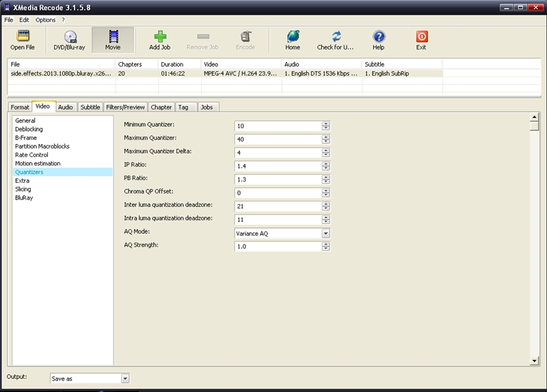Switch to the Jobs tab
Viewport: 547px width, 392px height.
click(x=207, y=107)
